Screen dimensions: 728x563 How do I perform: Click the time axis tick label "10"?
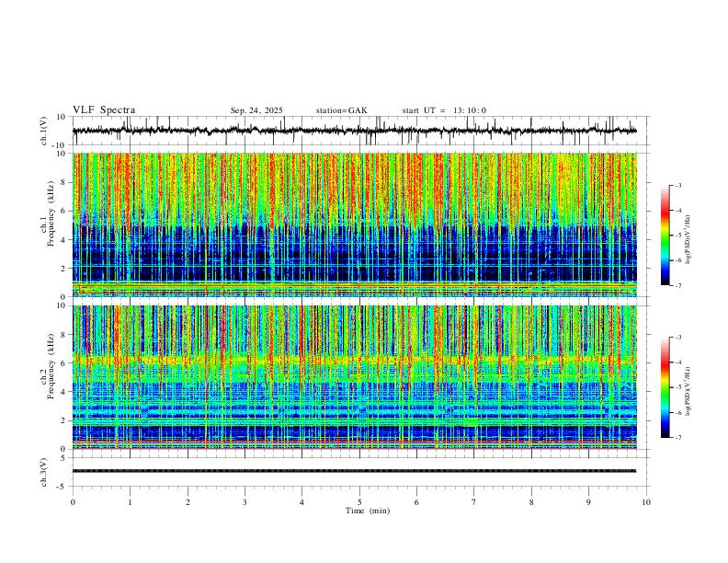coord(646,502)
